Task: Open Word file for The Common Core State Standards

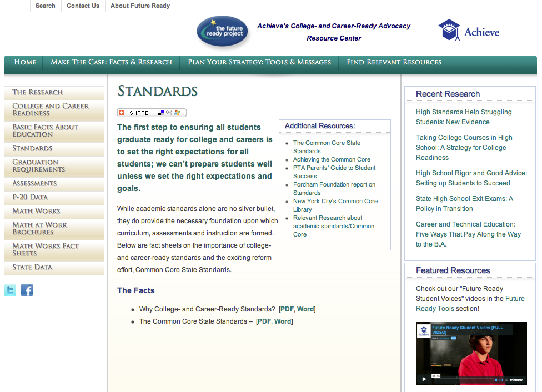Action: [283, 321]
